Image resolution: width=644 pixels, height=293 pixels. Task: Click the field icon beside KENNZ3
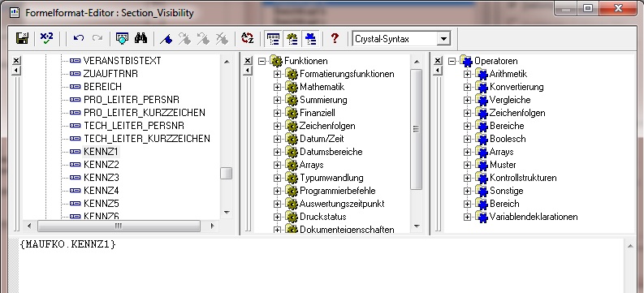click(75, 178)
